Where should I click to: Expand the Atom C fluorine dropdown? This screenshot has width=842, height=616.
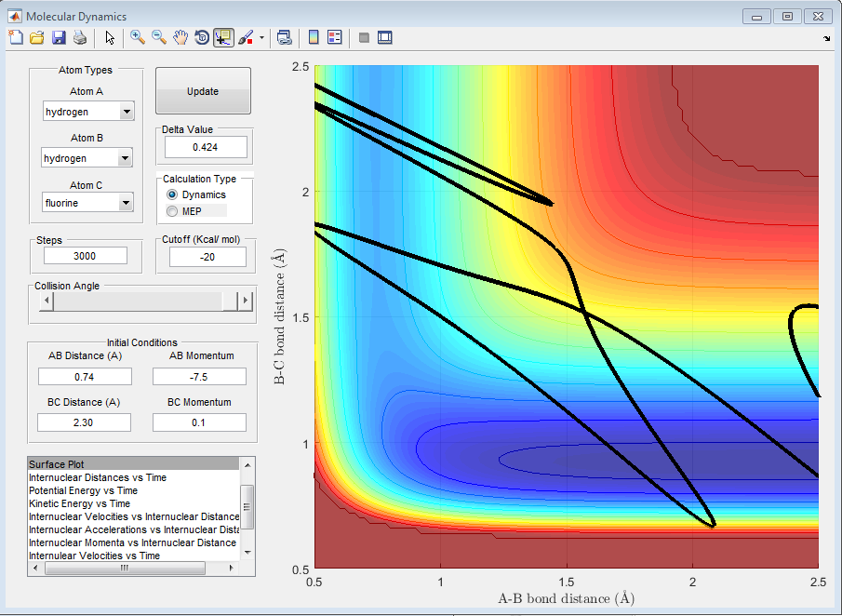127,203
